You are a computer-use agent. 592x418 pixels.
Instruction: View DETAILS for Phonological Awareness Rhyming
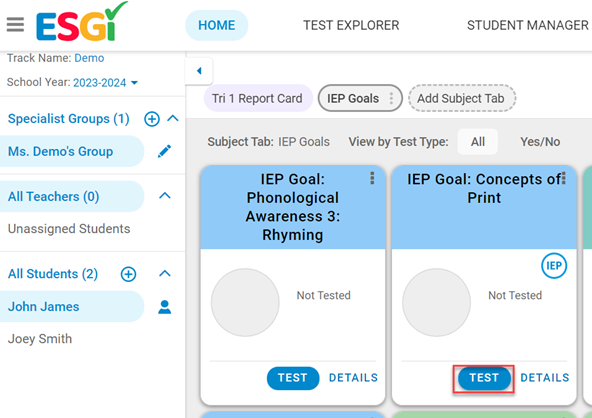(x=353, y=378)
